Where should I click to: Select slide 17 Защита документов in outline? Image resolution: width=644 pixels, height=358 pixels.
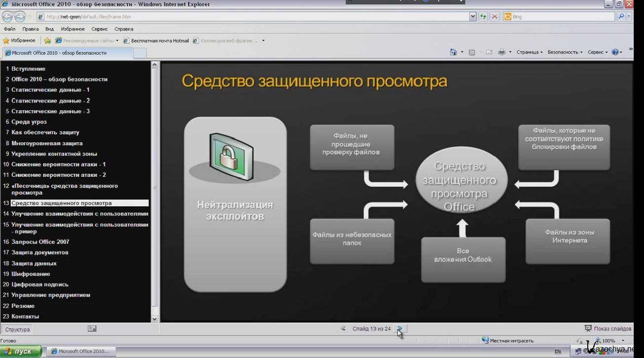[39, 252]
